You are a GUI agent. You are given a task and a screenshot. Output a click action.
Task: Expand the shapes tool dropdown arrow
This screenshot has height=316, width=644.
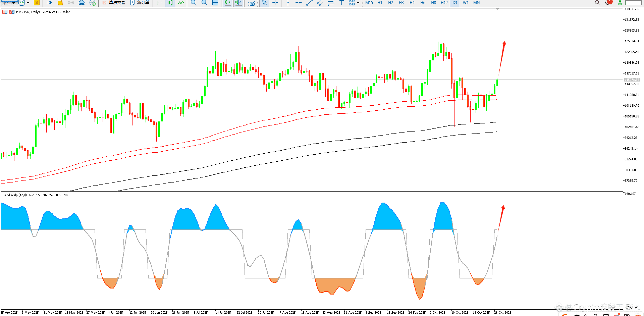(x=358, y=3)
